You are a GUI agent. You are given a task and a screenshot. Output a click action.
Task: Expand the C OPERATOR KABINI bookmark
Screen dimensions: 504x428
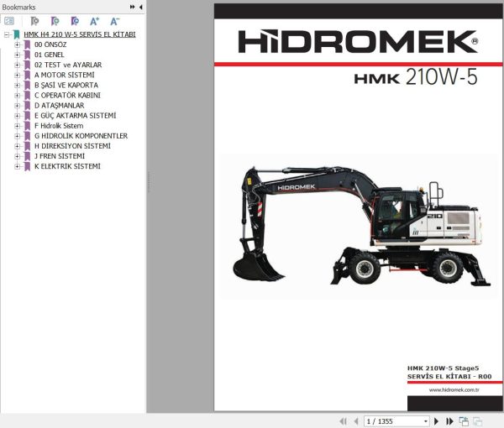point(18,96)
